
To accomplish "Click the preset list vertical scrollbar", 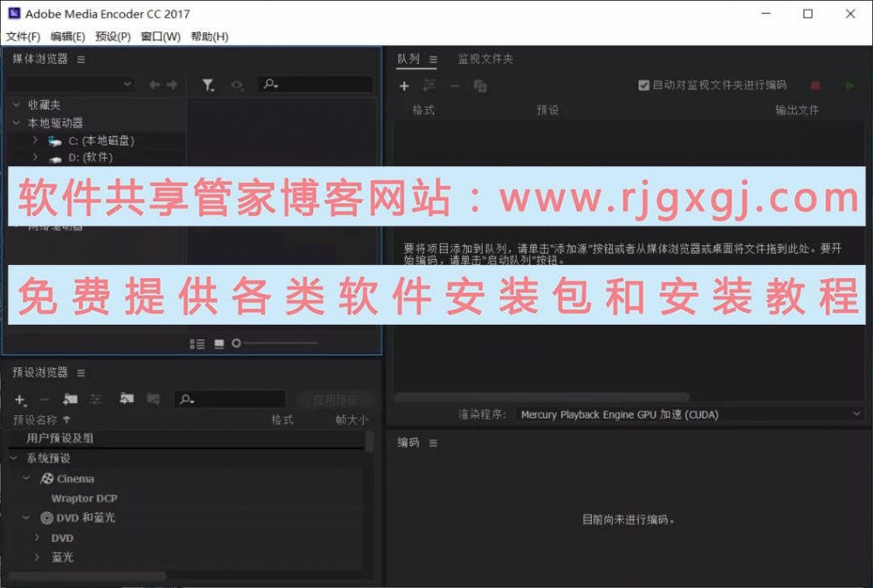I will click(x=368, y=441).
